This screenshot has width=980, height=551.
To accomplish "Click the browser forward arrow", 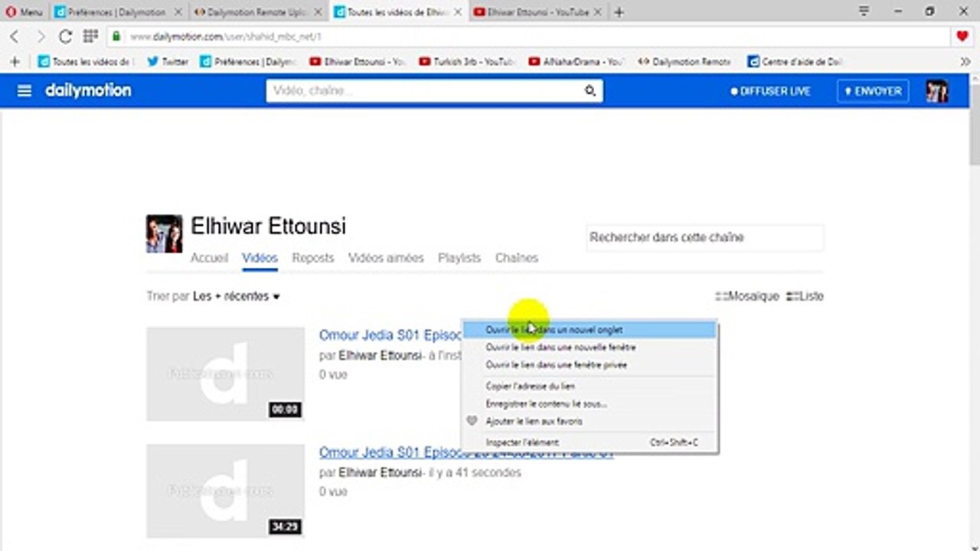I will pos(41,37).
